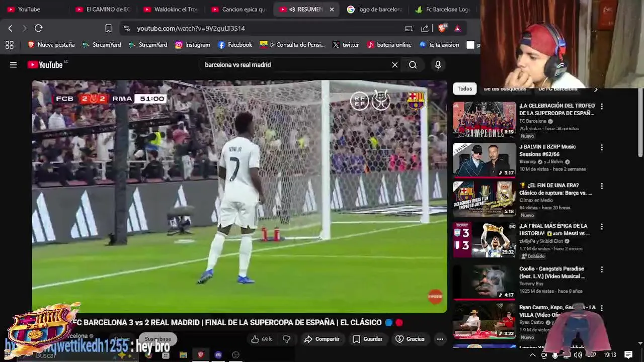
Task: Start voice search with the microphone icon
Action: (438, 65)
